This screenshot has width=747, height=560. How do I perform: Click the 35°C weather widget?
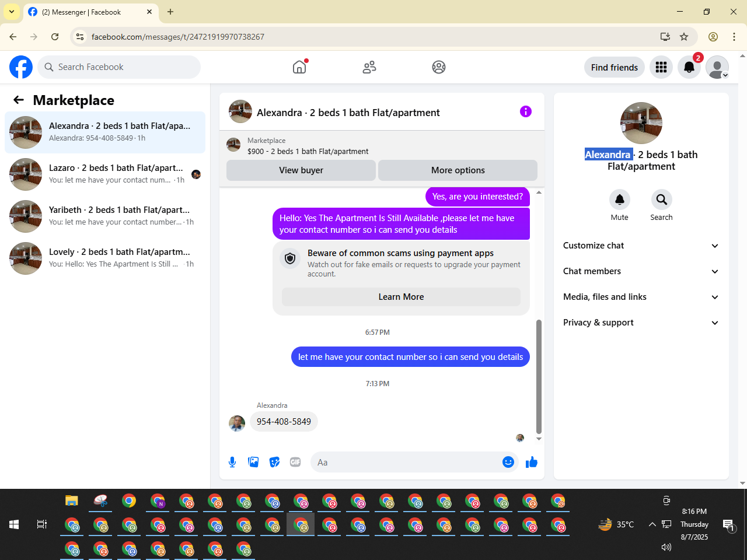(616, 524)
